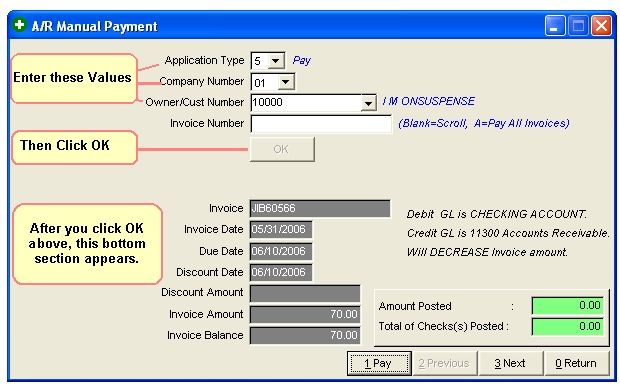Click 'Credit GL is 11300 Accounts Receivable.' text
Image resolution: width=620 pixels, height=386 pixels.
coord(508,233)
